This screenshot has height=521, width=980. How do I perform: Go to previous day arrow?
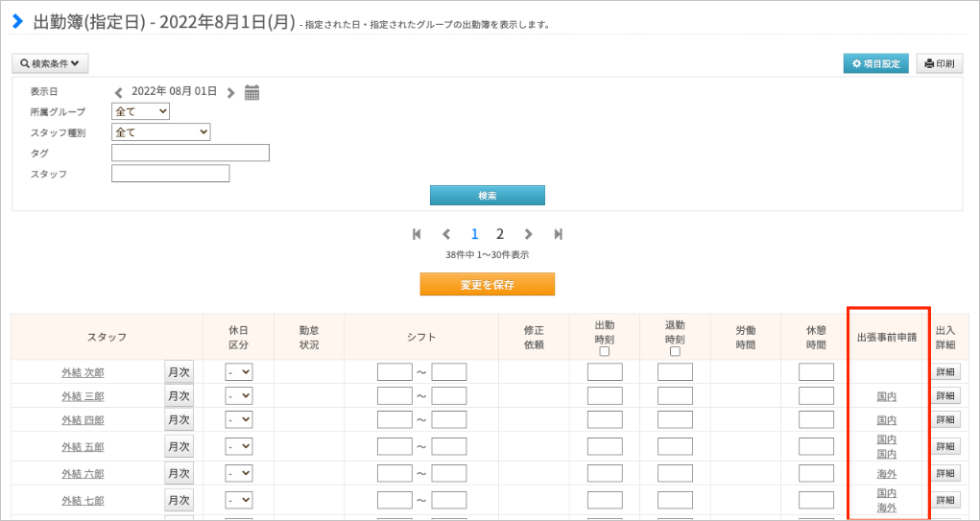tap(118, 93)
